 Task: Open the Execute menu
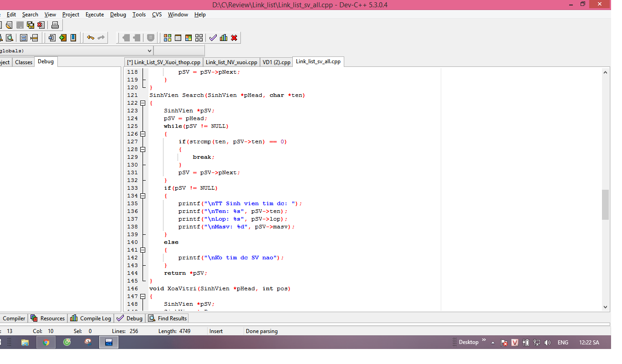(95, 15)
